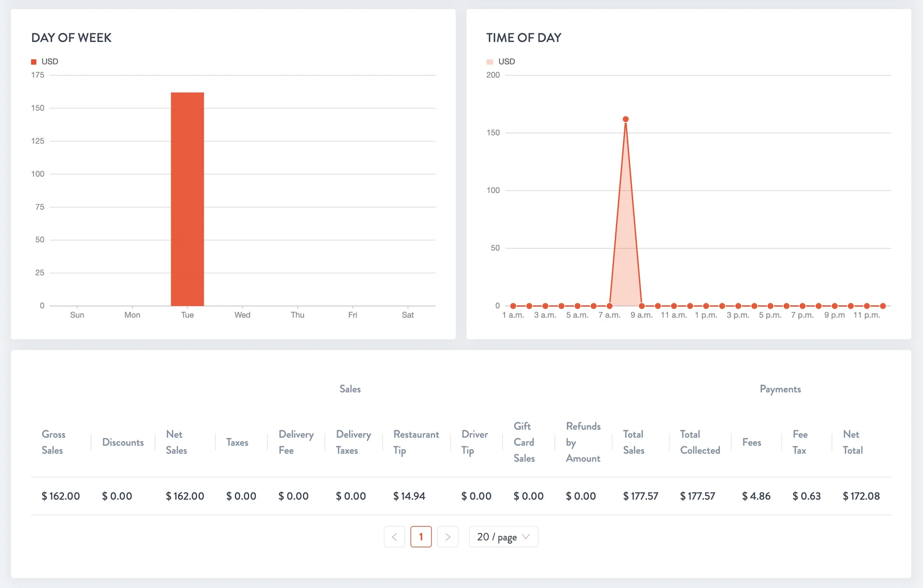Click the Net Total column header
923x588 pixels.
853,442
